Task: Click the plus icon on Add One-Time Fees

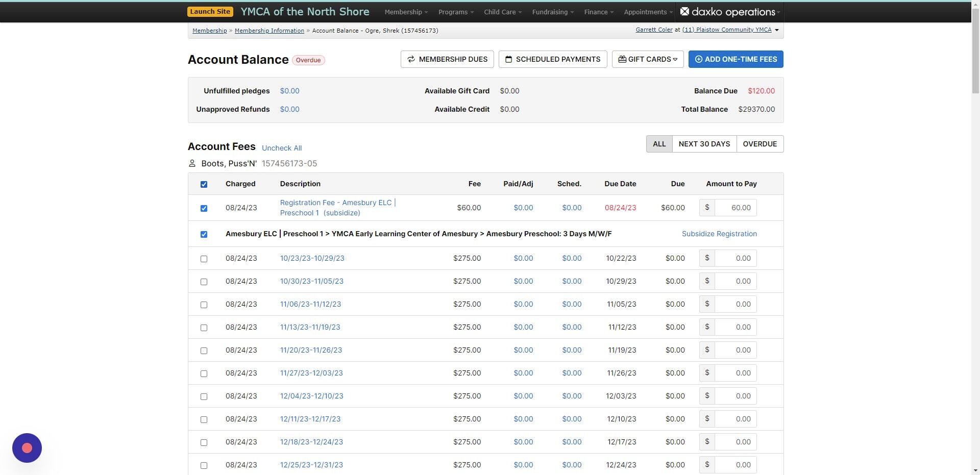Action: [699, 59]
